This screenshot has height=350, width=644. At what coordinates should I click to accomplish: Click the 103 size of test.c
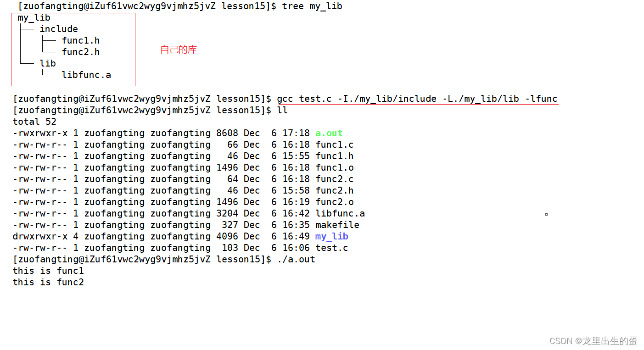(230, 248)
